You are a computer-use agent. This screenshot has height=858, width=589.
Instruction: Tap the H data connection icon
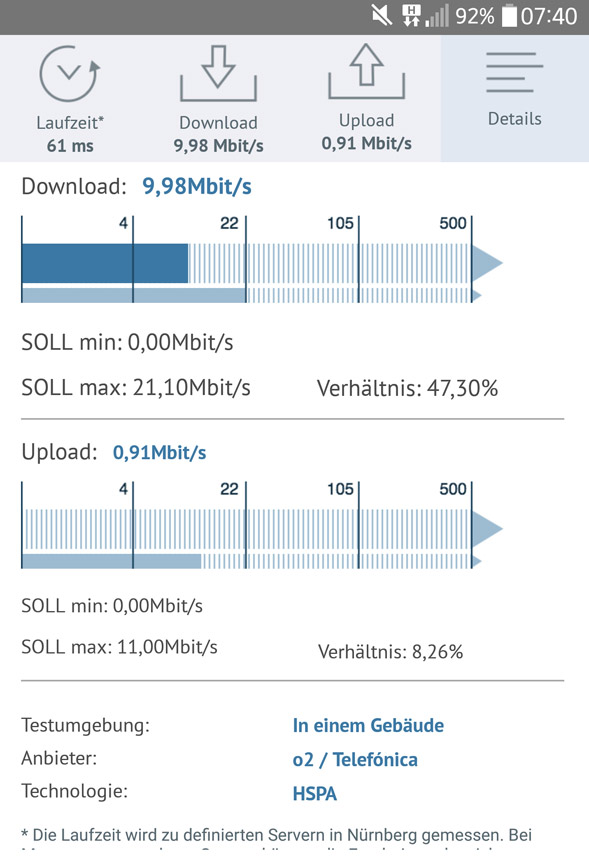tap(411, 15)
